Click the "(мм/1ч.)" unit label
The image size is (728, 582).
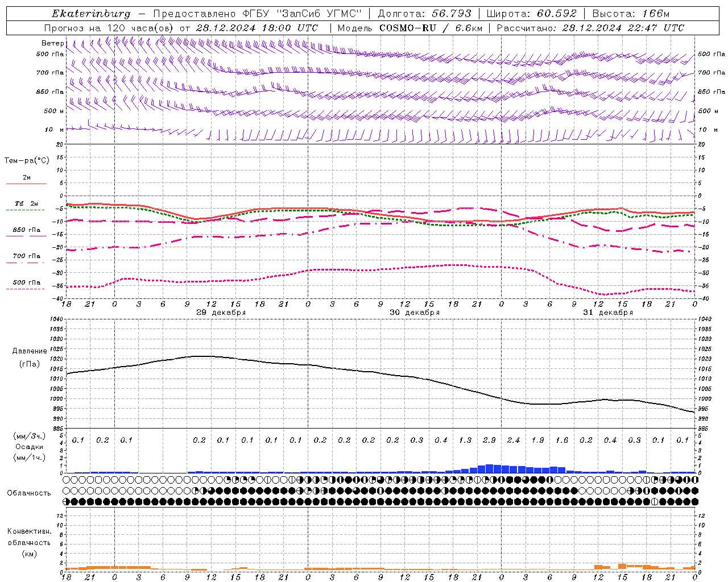[30, 458]
